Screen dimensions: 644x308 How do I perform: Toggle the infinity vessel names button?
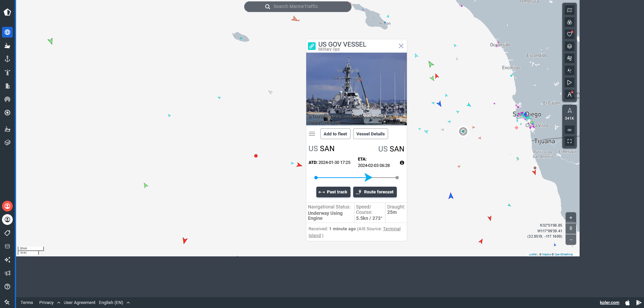(570, 130)
